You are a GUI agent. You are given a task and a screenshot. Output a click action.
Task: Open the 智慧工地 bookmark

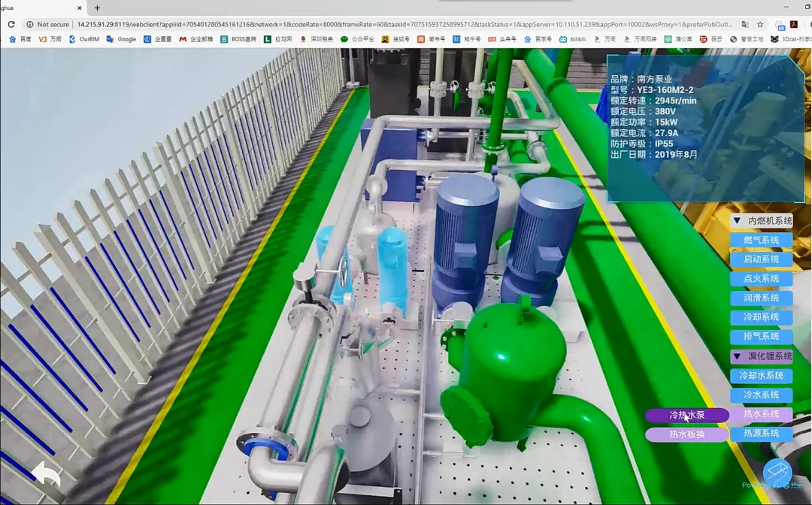(747, 39)
